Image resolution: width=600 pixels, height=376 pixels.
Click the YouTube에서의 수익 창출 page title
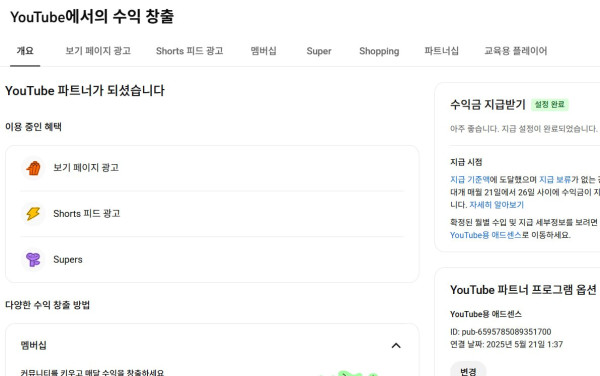[92, 17]
